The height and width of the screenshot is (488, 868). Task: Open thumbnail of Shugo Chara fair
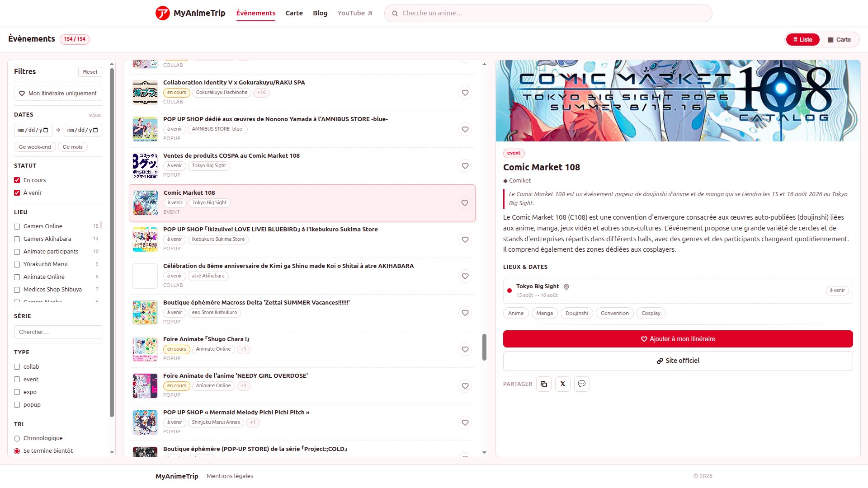coord(145,349)
